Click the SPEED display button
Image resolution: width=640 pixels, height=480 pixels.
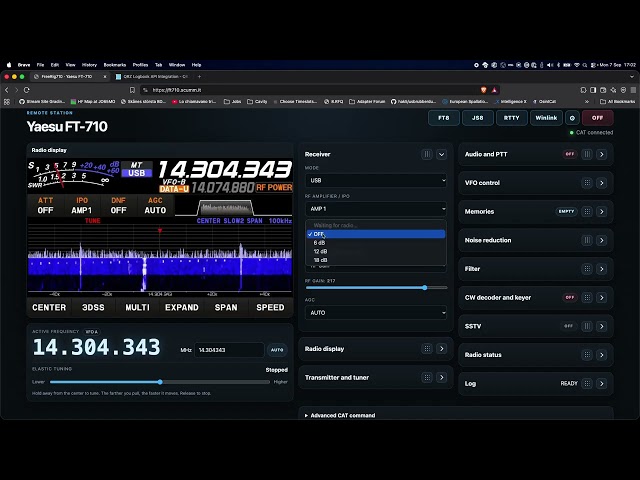click(x=270, y=308)
